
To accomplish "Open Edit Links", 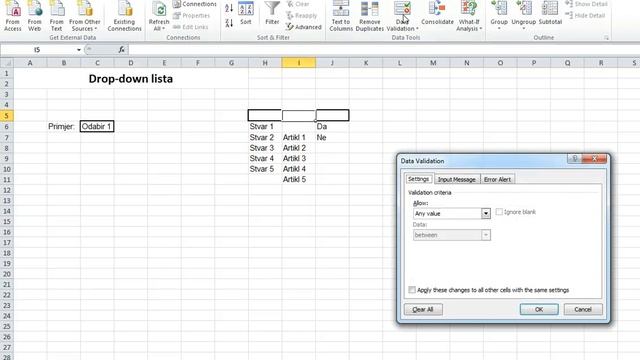I will pyautogui.click(x=190, y=27).
